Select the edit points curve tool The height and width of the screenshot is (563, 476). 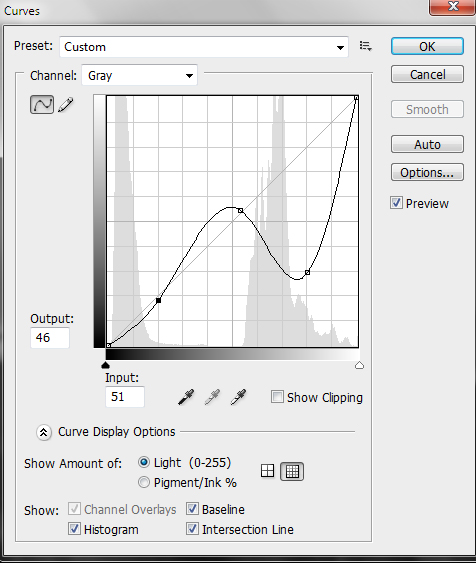click(42, 104)
